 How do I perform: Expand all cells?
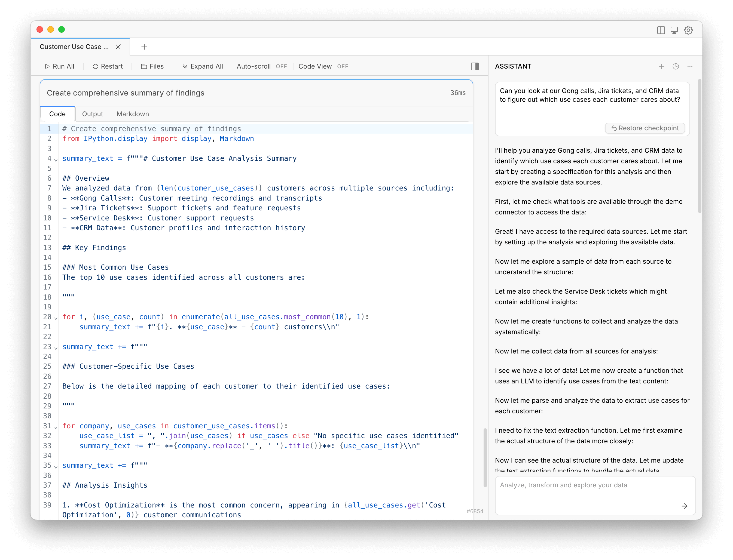click(202, 66)
